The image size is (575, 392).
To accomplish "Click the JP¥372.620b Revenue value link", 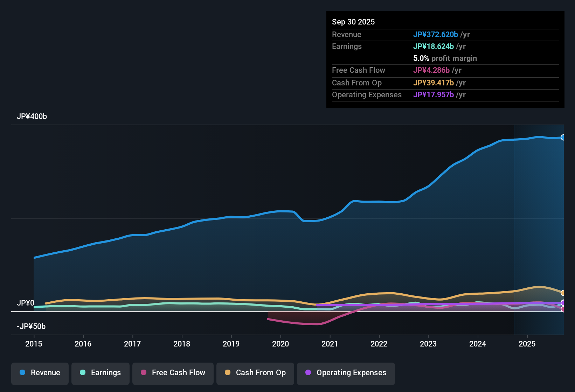I will coord(436,34).
